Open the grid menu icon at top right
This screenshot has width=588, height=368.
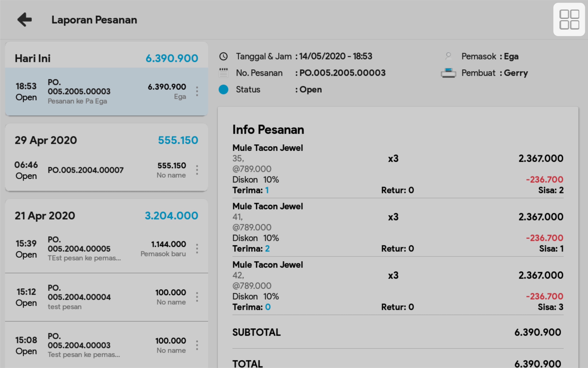coord(569,19)
